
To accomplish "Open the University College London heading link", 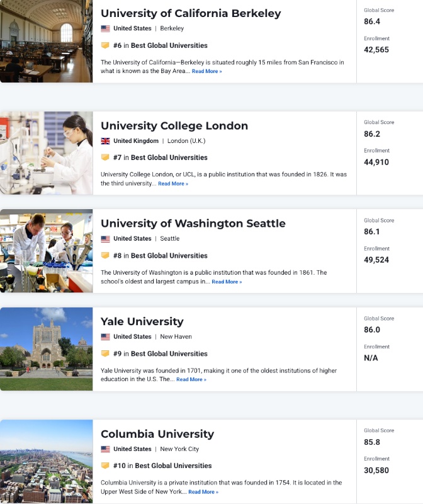I will [x=174, y=125].
